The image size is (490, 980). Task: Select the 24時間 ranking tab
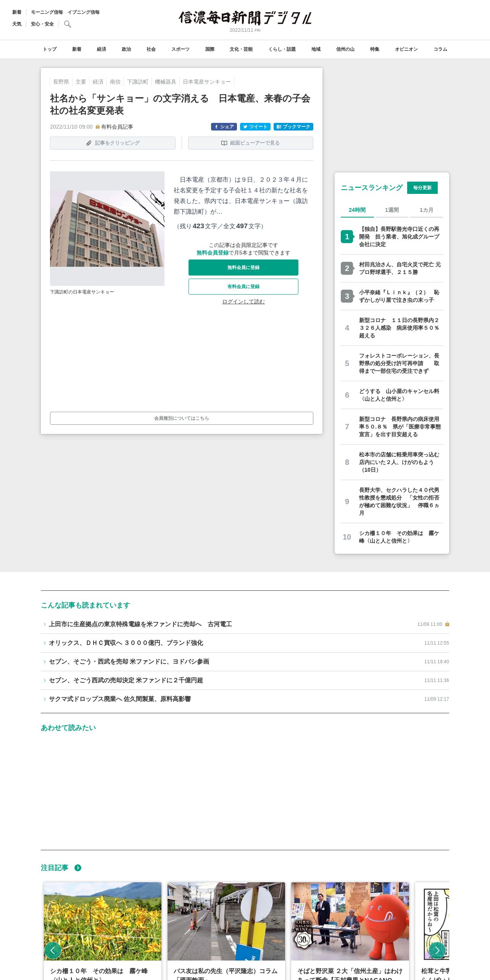pyautogui.click(x=357, y=210)
